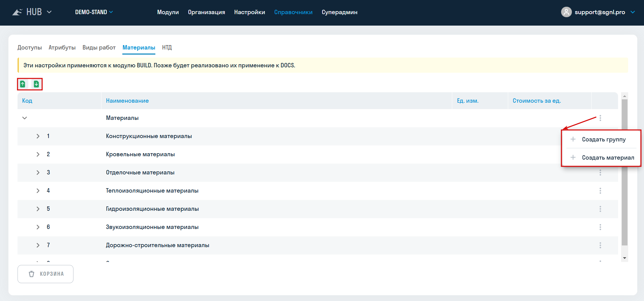Switch to the Виды работ tab
This screenshot has height=301, width=644.
click(99, 47)
